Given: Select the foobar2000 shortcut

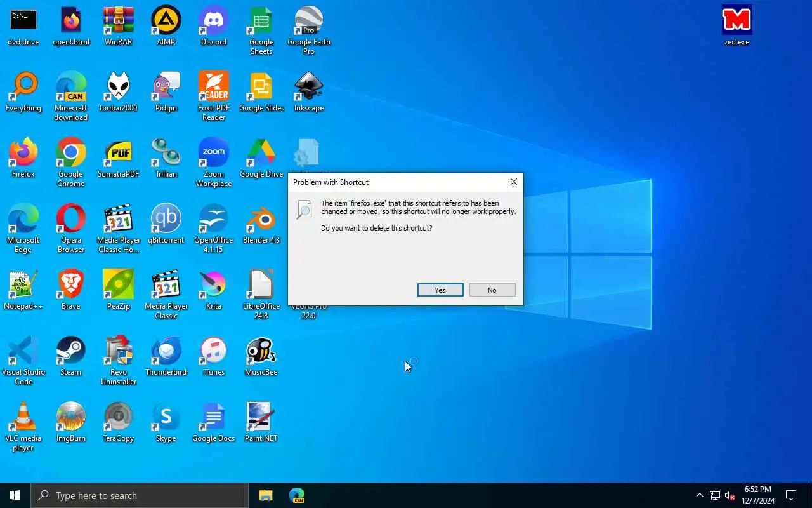Looking at the screenshot, I should (119, 93).
